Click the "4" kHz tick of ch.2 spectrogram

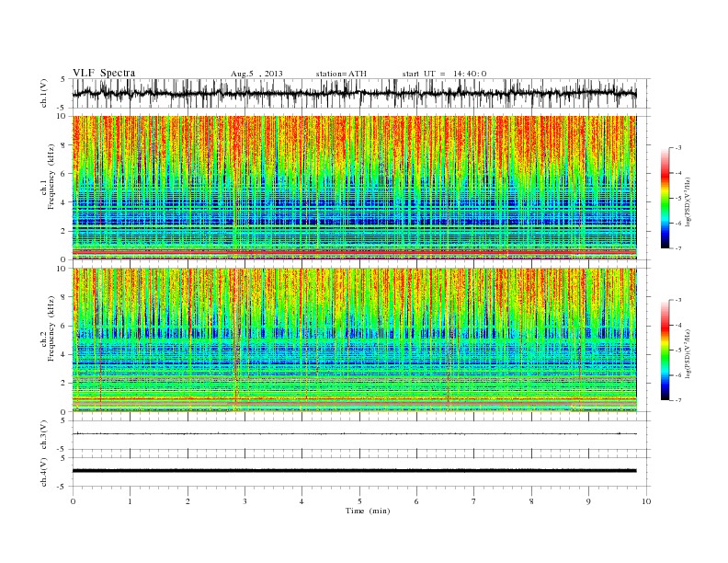point(64,354)
